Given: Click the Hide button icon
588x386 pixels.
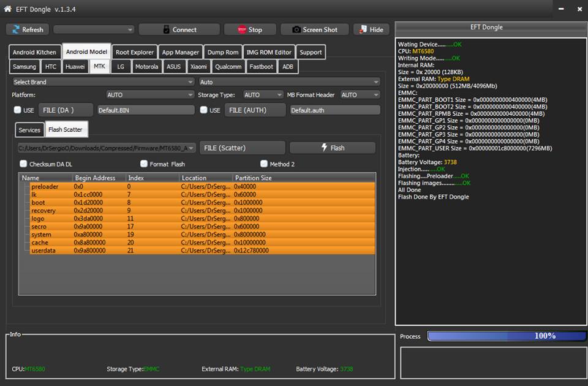Looking at the screenshot, I should pyautogui.click(x=364, y=29).
